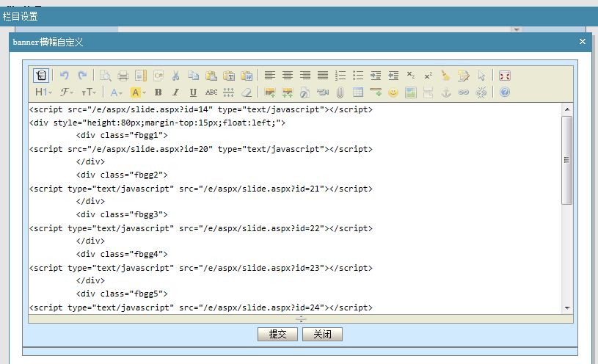The image size is (598, 364).
Task: Toggle fullscreen editor mode
Action: pos(505,76)
